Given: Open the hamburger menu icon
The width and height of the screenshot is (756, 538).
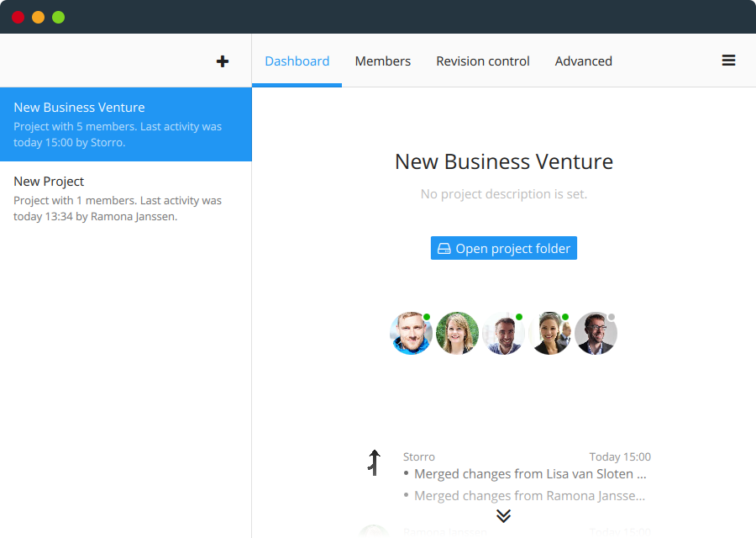Looking at the screenshot, I should pyautogui.click(x=729, y=61).
